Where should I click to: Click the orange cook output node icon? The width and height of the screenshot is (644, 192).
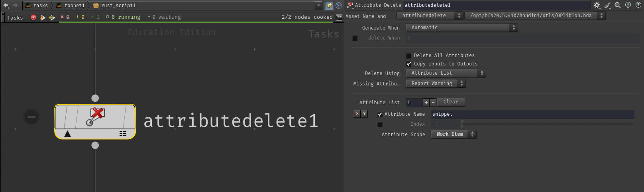(x=43, y=17)
